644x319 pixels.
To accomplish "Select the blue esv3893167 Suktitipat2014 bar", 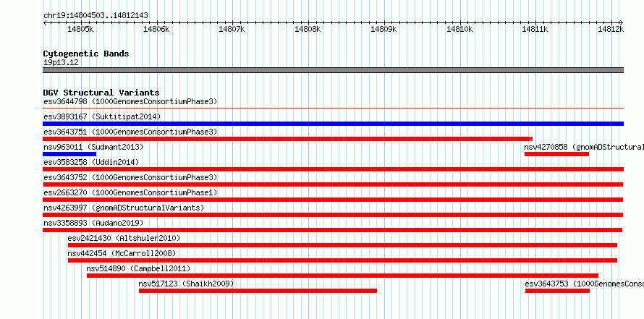I will pos(333,124).
